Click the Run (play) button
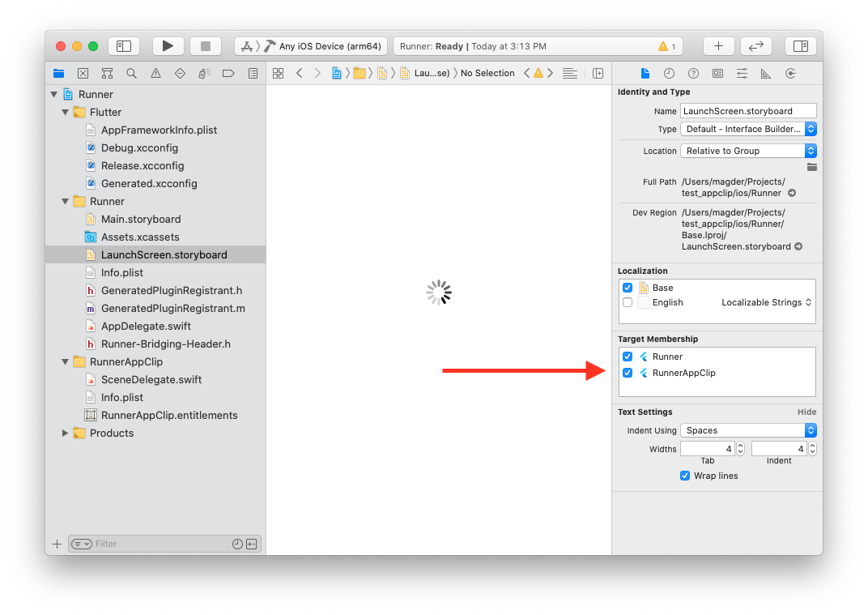This screenshot has height=615, width=868. [168, 46]
